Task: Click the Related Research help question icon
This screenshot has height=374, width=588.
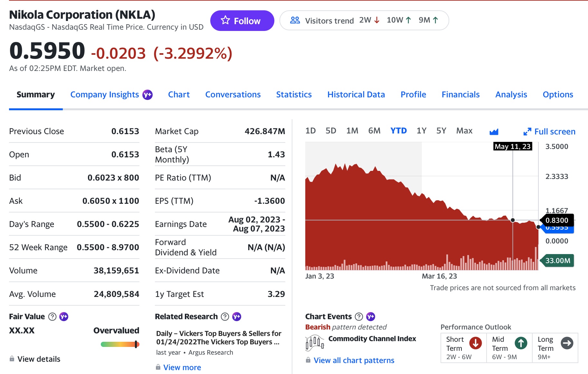Action: coord(225,317)
